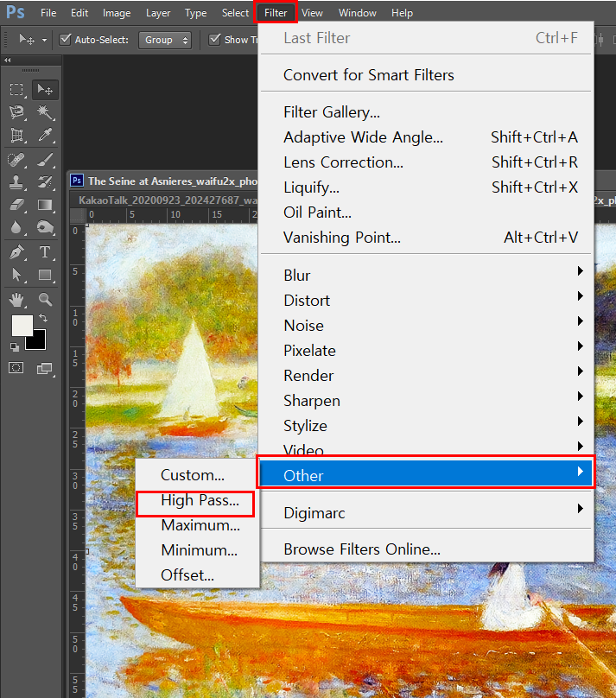
Task: Toggle the Show Transform Controls checkbox
Action: point(214,39)
